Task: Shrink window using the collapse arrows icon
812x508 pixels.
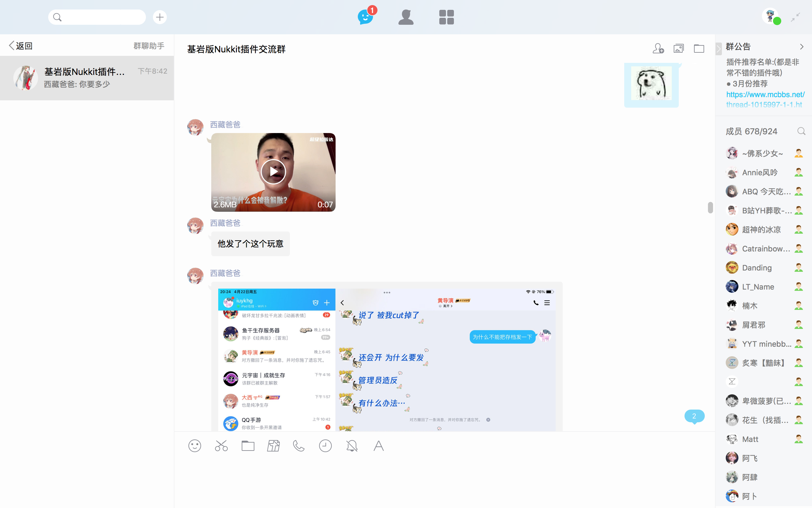Action: coord(796,17)
